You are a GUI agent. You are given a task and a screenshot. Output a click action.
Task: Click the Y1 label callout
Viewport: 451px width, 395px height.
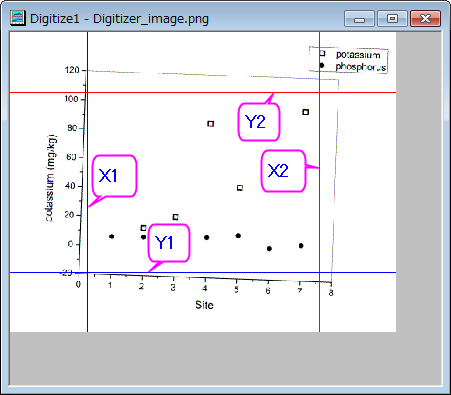click(x=169, y=243)
